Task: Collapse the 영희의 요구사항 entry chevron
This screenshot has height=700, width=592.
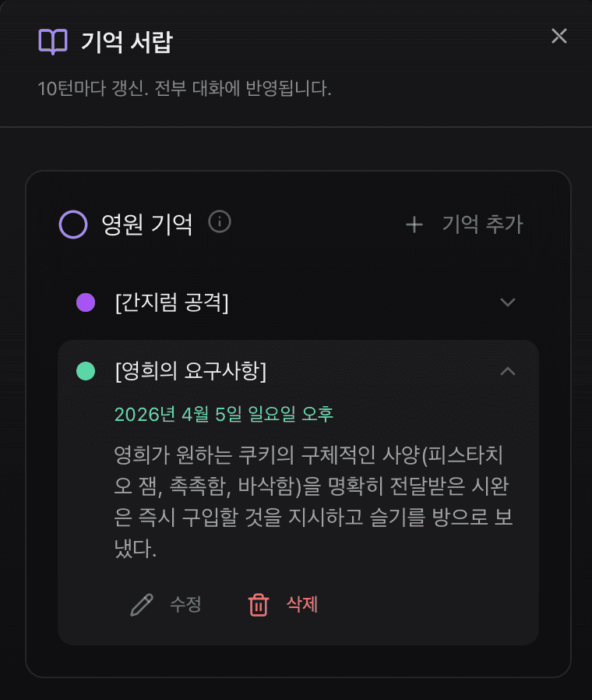Action: 508,372
